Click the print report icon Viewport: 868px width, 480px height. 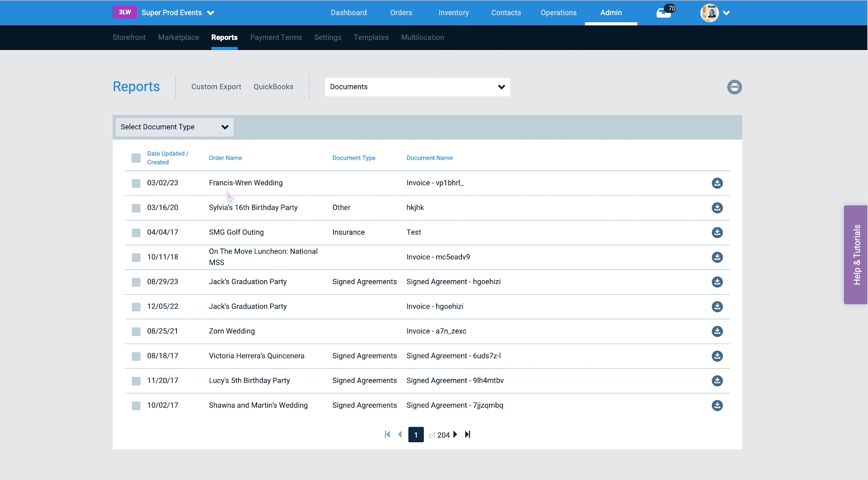pos(735,87)
